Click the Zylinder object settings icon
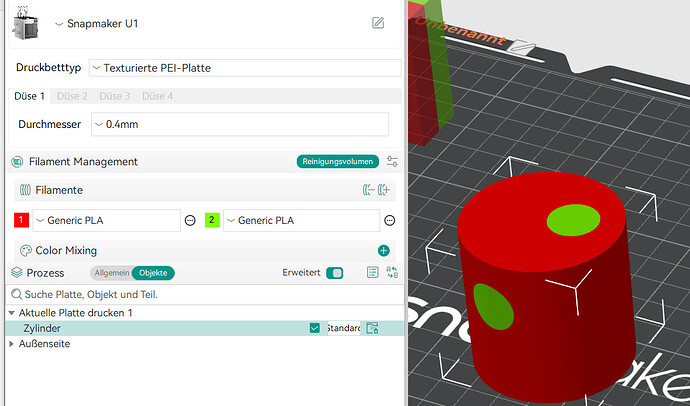The height and width of the screenshot is (406, 690). [x=372, y=328]
